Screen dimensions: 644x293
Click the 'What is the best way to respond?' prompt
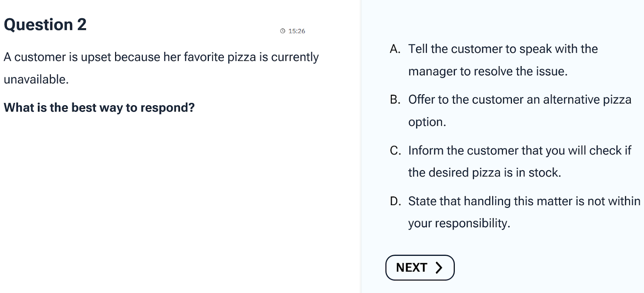[99, 108]
